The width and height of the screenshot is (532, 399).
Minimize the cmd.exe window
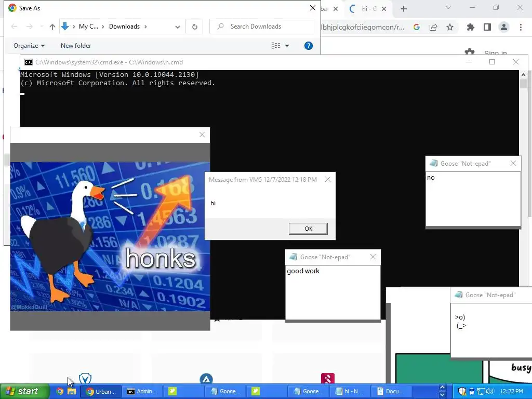[469, 62]
